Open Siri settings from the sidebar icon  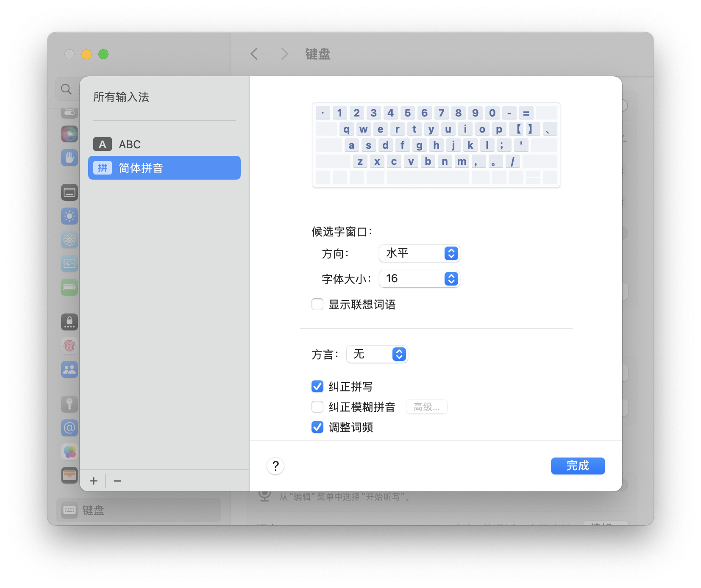[70, 134]
